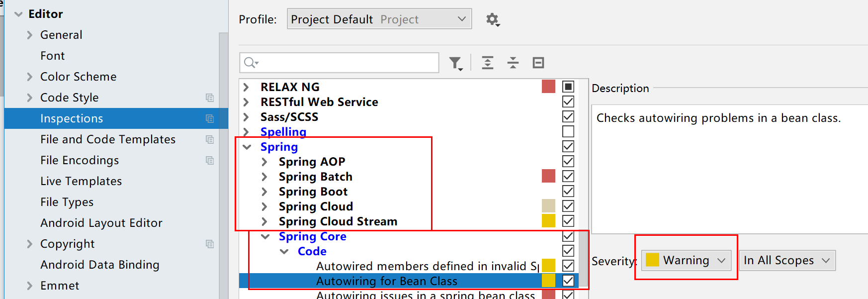Image resolution: width=868 pixels, height=299 pixels.
Task: Open Android Layout Editor settings
Action: point(101,223)
